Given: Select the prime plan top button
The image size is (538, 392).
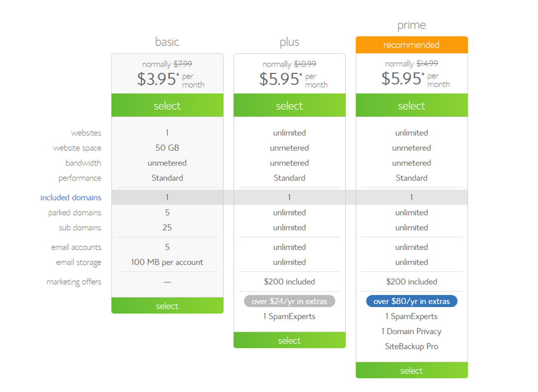Looking at the screenshot, I should tap(411, 105).
